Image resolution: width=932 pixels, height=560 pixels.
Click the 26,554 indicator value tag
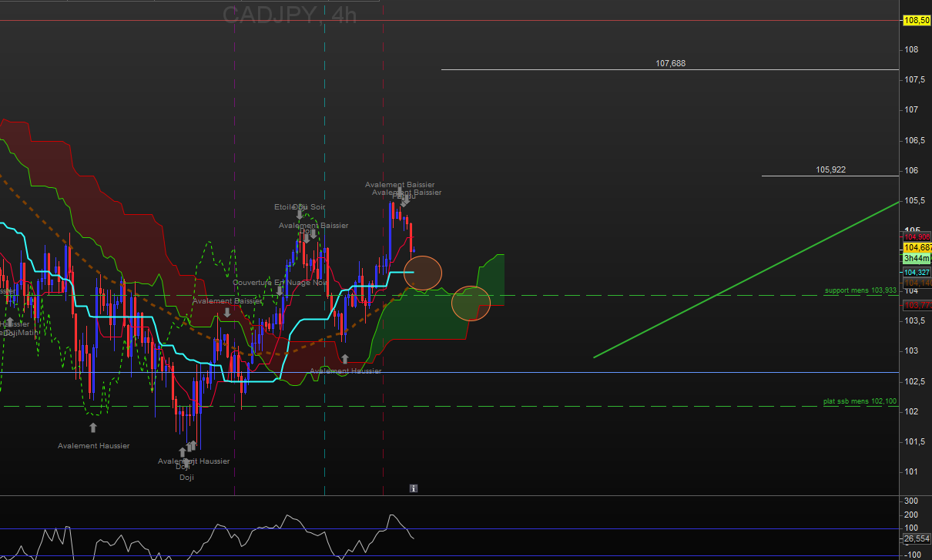(x=917, y=539)
